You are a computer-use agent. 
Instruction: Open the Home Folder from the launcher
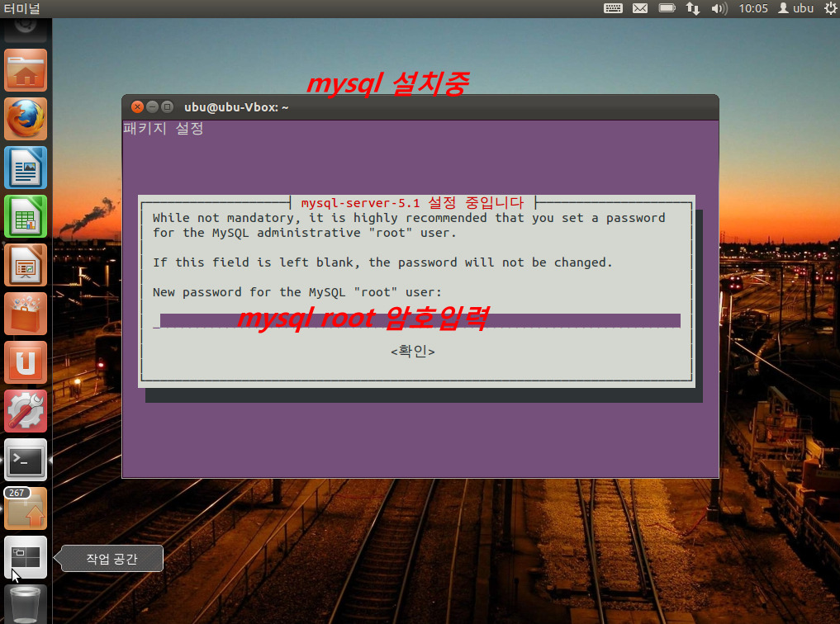pyautogui.click(x=26, y=71)
